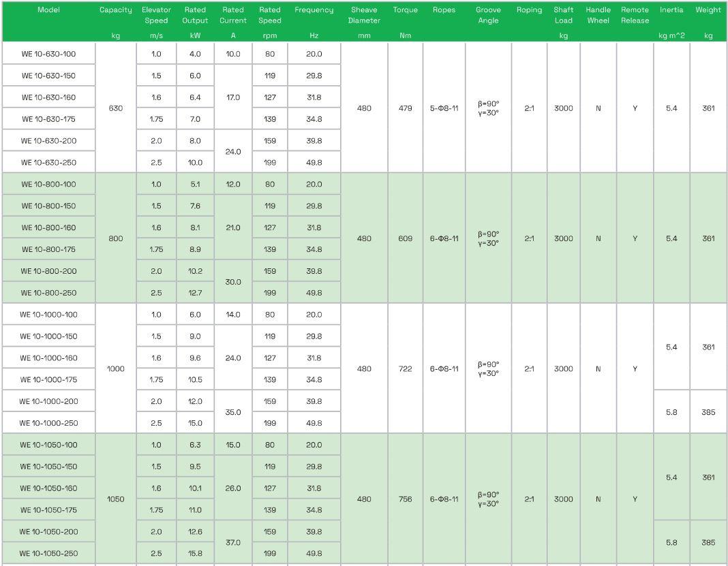Screen dimensions: 728x566
Task: Pick the WE 10-630-175 model name
Action: tap(48, 119)
